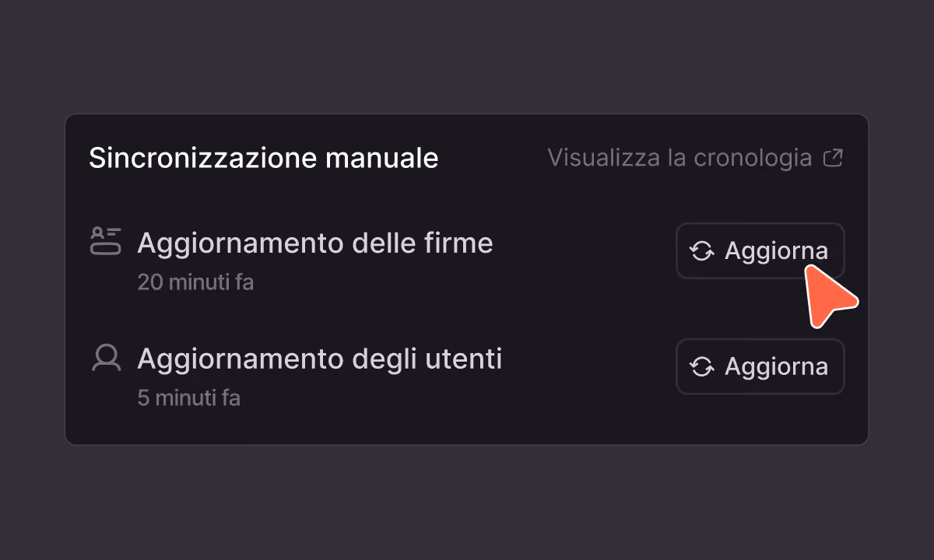
Task: Click the 20 minuti fa timestamp
Action: [195, 282]
